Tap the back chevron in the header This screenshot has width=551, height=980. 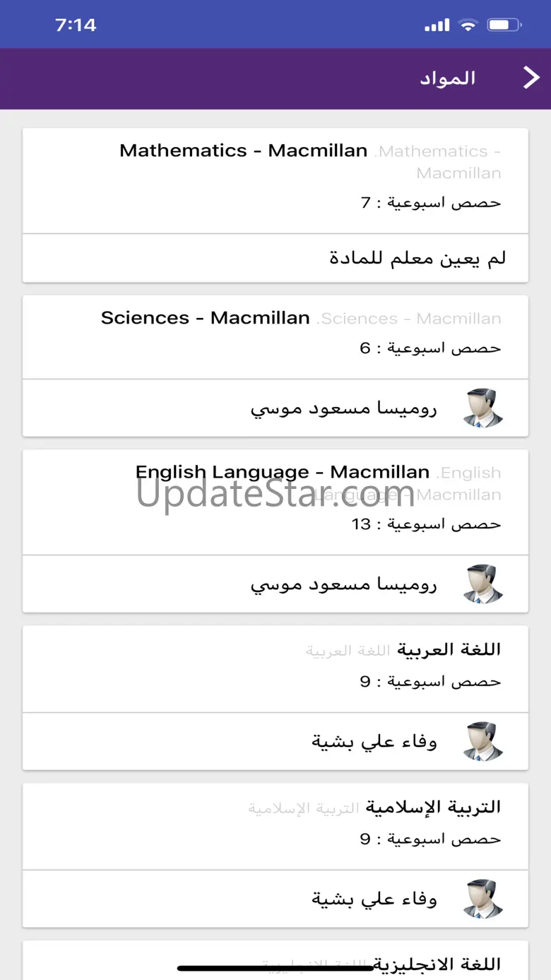click(531, 78)
